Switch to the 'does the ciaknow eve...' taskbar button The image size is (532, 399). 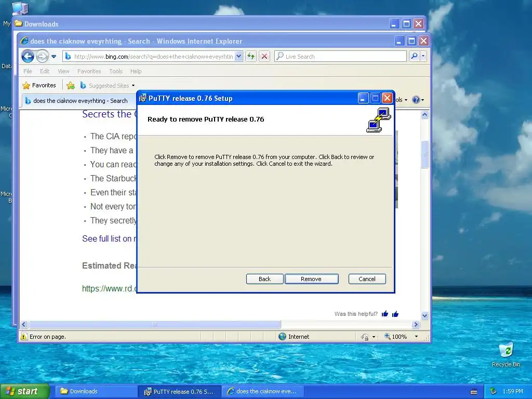point(263,391)
